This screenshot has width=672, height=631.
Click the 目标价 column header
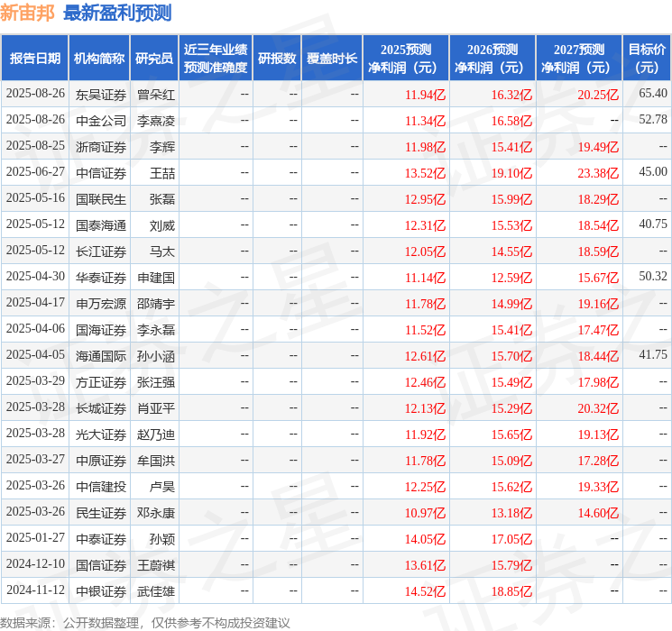click(x=647, y=59)
